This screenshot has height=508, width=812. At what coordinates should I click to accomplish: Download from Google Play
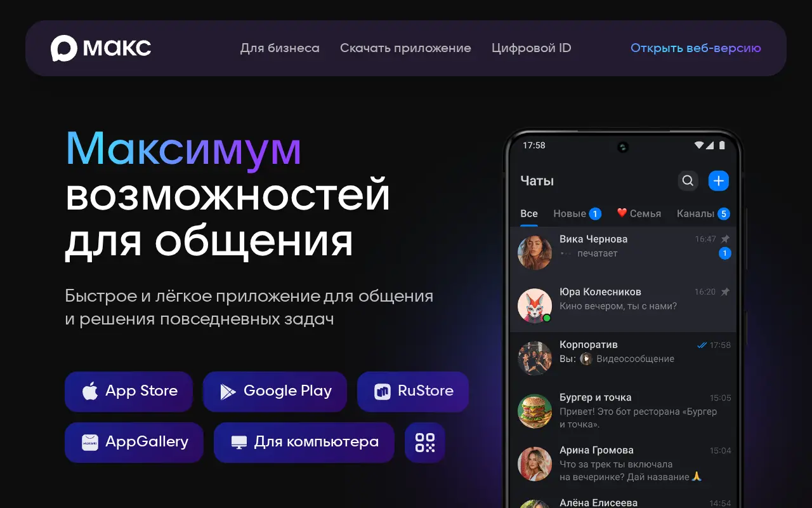click(275, 391)
